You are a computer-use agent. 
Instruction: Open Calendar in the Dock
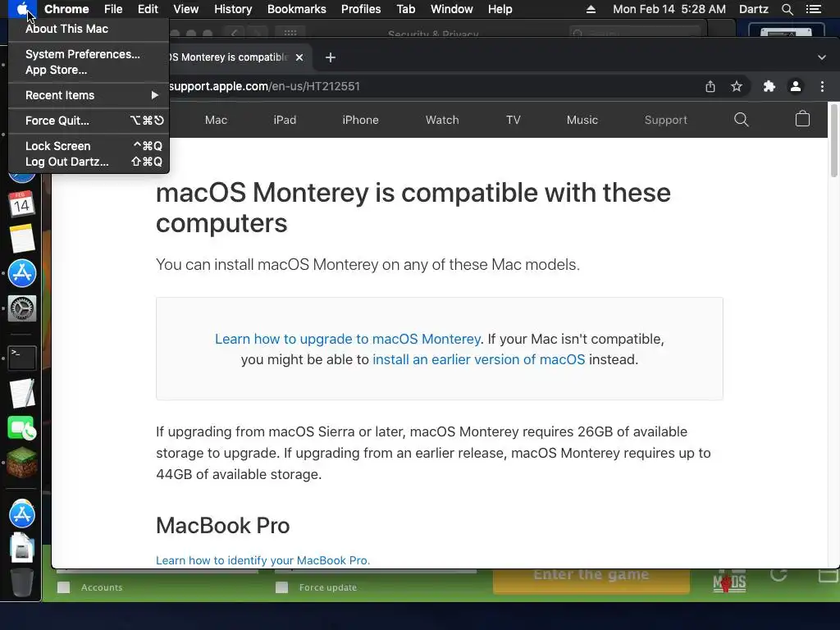tap(22, 203)
